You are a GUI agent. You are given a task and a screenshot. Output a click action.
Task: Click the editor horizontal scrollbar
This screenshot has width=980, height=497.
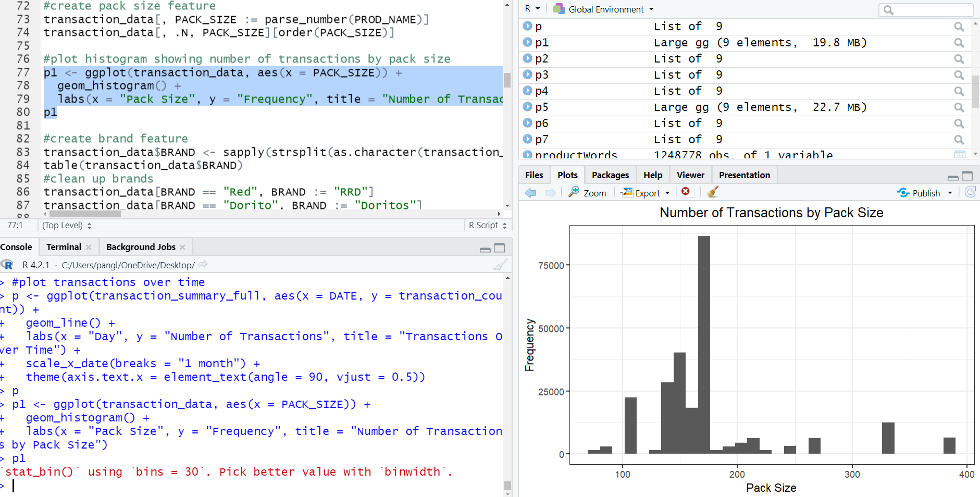pyautogui.click(x=85, y=214)
